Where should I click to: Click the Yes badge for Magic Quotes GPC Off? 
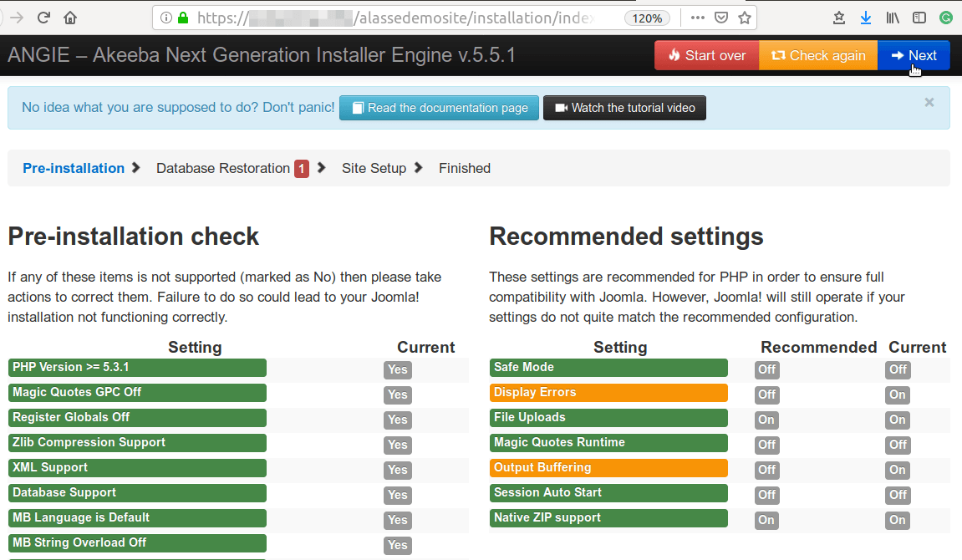(398, 395)
